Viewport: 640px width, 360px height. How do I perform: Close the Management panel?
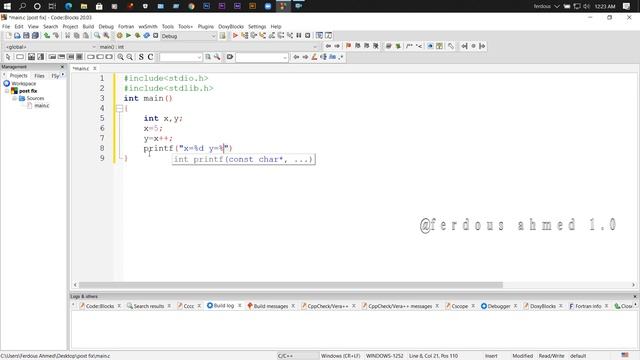pyautogui.click(x=62, y=67)
